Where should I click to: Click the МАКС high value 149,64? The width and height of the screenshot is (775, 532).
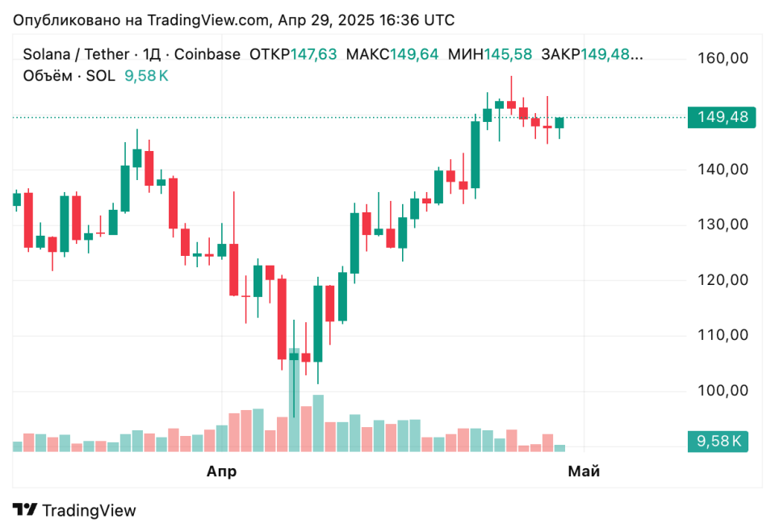(x=414, y=54)
